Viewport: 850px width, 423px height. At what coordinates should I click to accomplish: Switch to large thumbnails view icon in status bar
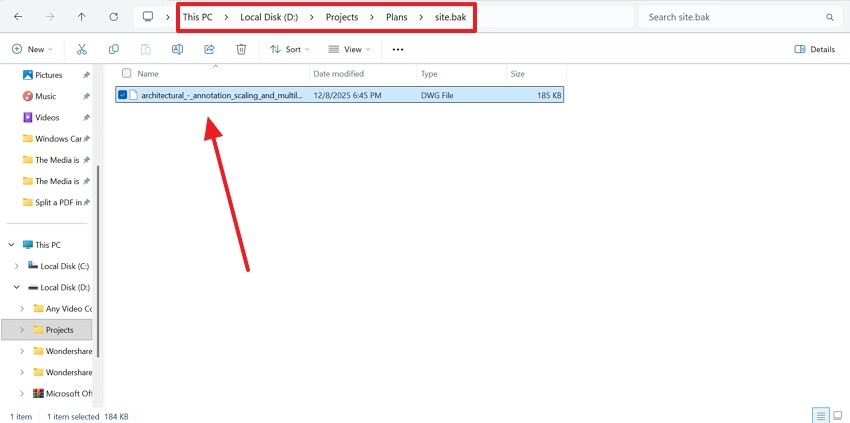point(837,416)
